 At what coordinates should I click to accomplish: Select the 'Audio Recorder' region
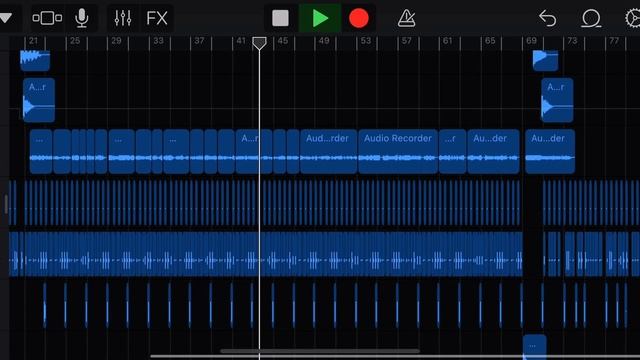(x=398, y=151)
